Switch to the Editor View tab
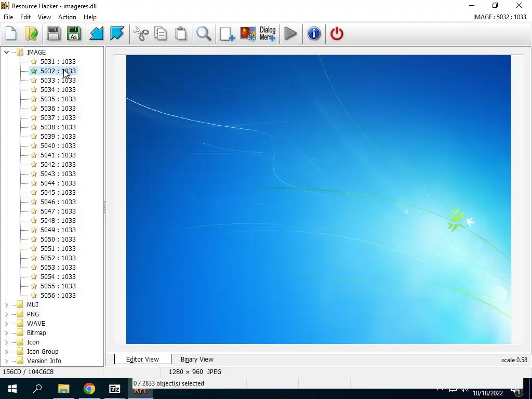Image resolution: width=532 pixels, height=399 pixels. (142, 360)
